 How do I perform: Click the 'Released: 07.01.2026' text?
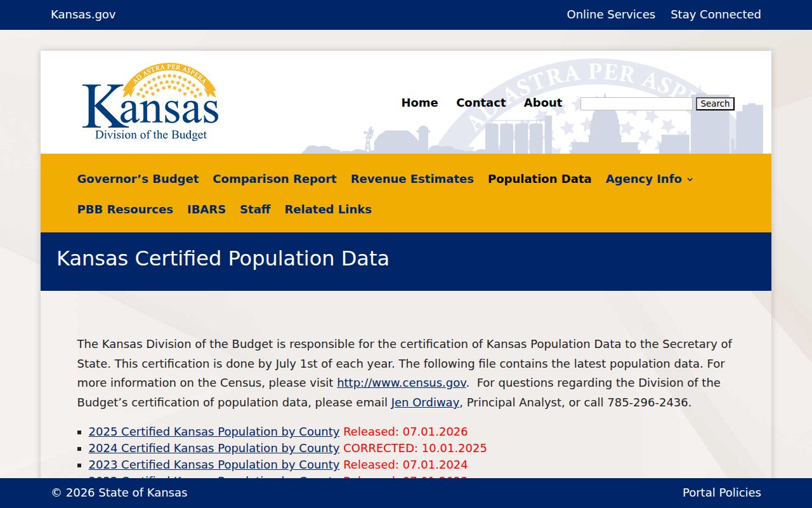point(405,432)
